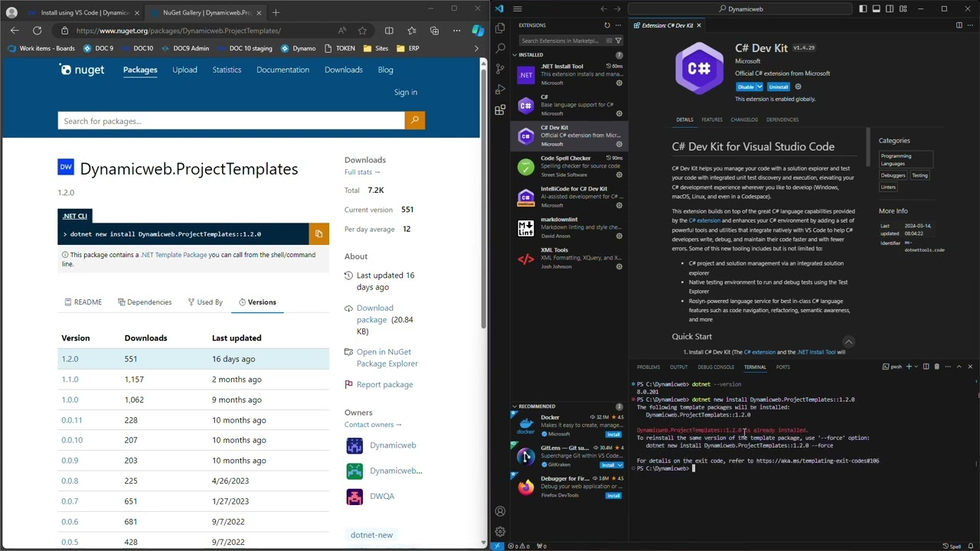Open the new terminal launch profile dropdown

[916, 367]
